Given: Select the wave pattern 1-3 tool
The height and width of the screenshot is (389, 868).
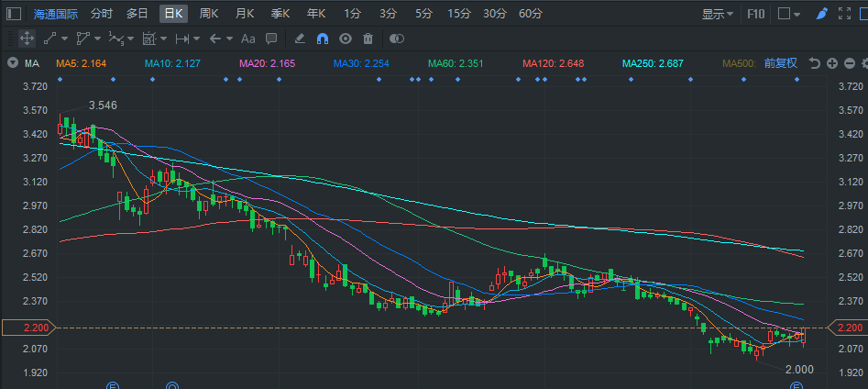Looking at the screenshot, I should pyautogui.click(x=116, y=39).
